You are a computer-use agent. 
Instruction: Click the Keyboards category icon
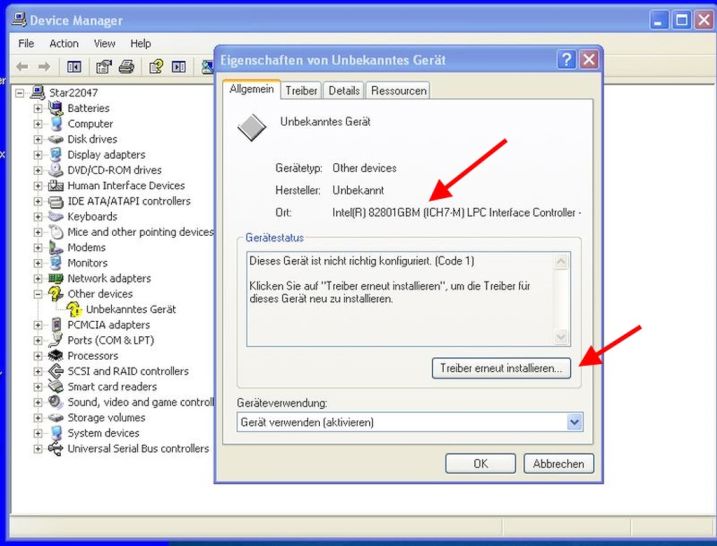pos(56,216)
